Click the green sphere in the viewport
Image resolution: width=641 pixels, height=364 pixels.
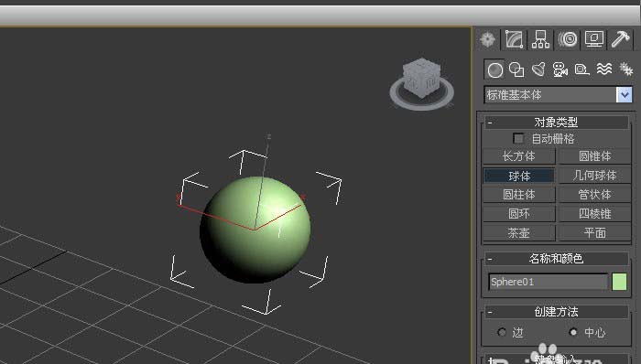[x=255, y=230]
